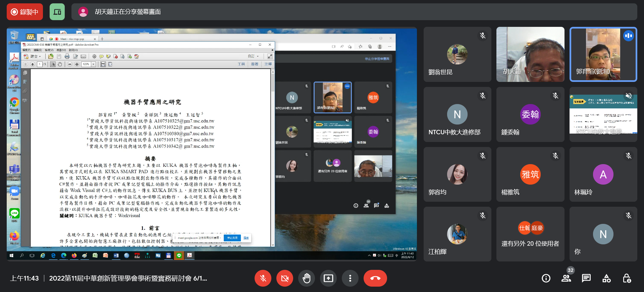Toggle the layout icon next to recording
The image size is (644, 292).
click(57, 12)
